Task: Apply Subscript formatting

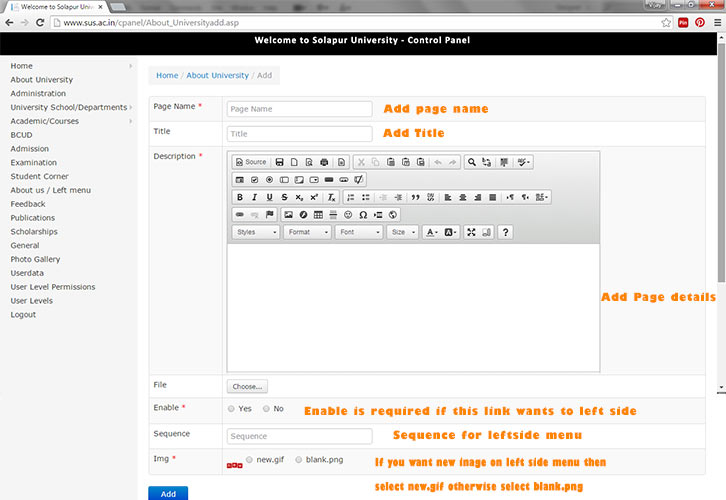Action: (299, 197)
